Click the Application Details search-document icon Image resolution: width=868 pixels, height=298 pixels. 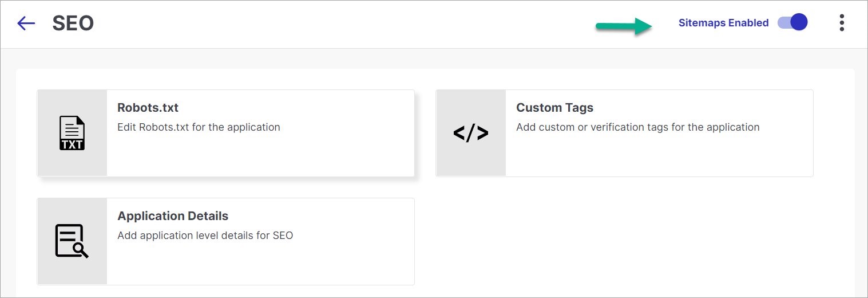(x=72, y=241)
